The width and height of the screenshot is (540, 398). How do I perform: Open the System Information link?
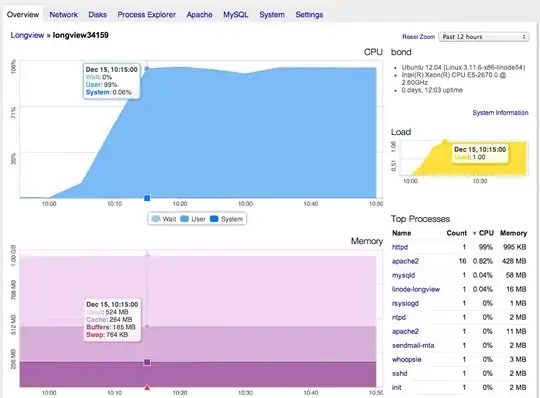click(500, 113)
